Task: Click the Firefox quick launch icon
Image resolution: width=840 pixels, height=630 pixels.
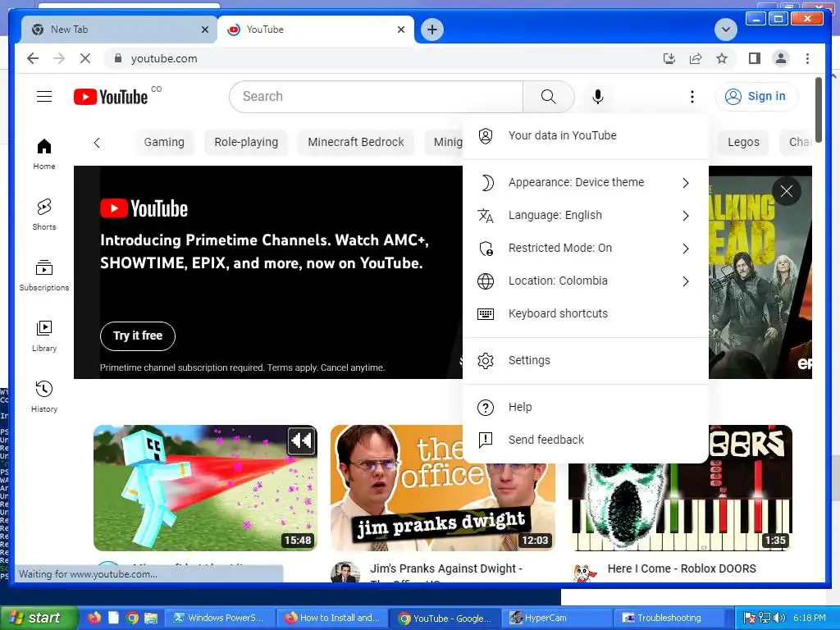Action: click(94, 618)
